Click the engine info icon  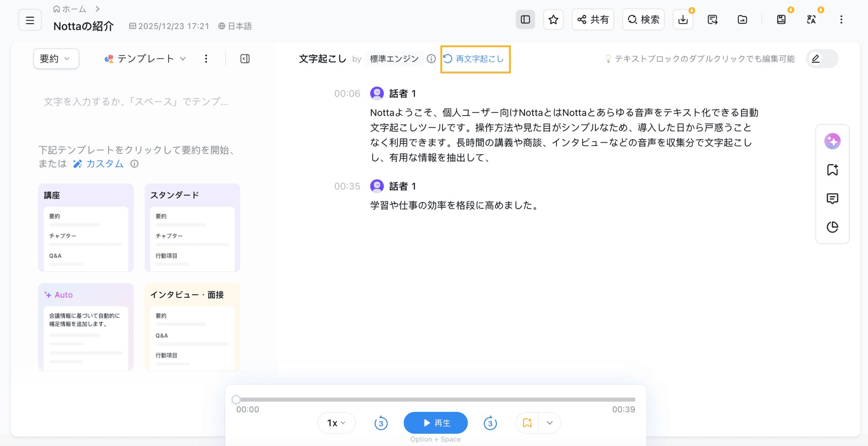click(x=431, y=59)
